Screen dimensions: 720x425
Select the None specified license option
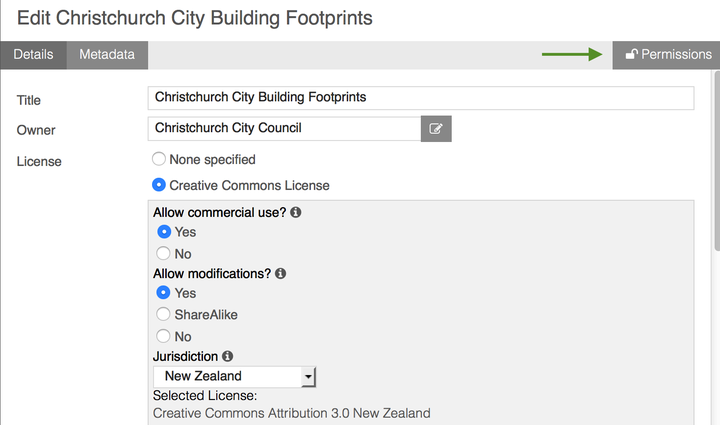(x=159, y=159)
